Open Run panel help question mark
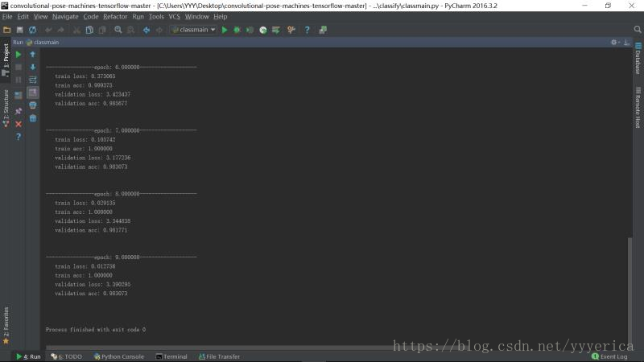644x362 pixels. (19, 137)
